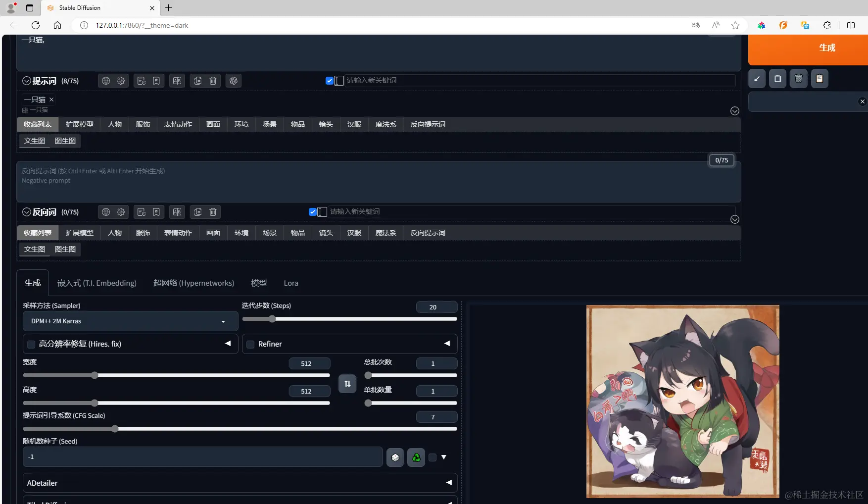The width and height of the screenshot is (868, 504).
Task: Click the trash icon in the 反向词 toolbar
Action: [x=213, y=212]
